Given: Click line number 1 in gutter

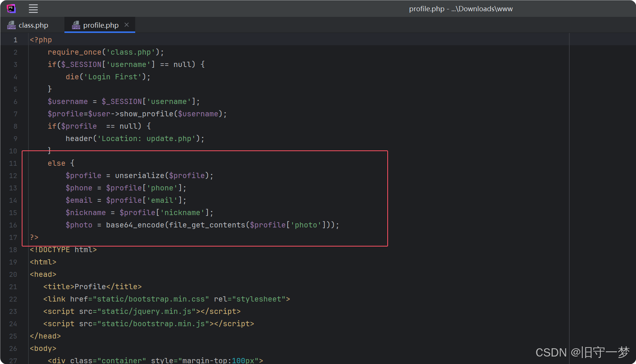Looking at the screenshot, I should coord(15,40).
